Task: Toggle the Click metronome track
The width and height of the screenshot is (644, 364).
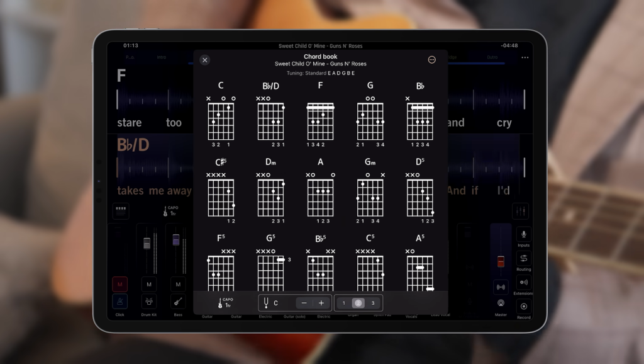Action: (120, 302)
